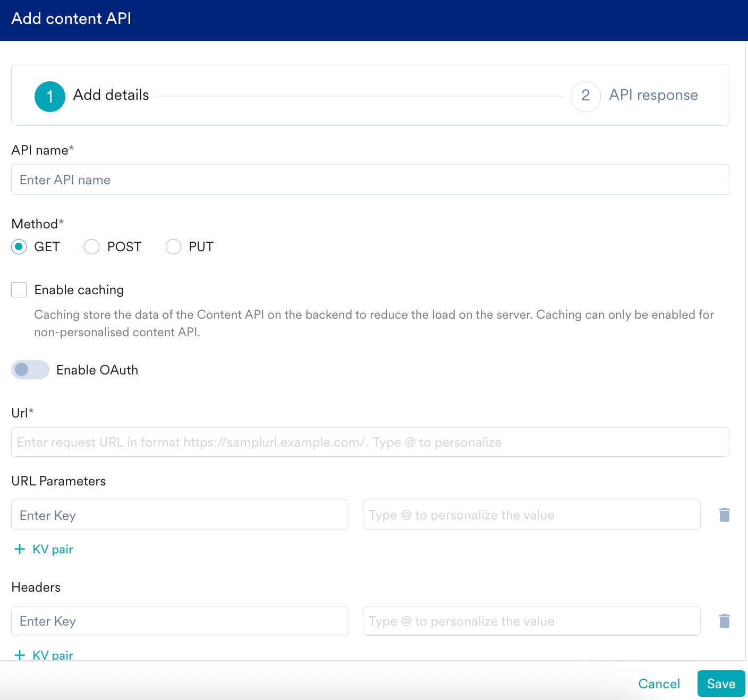Click the URL Parameters Enter Key field
The height and width of the screenshot is (700, 748).
[x=180, y=515]
